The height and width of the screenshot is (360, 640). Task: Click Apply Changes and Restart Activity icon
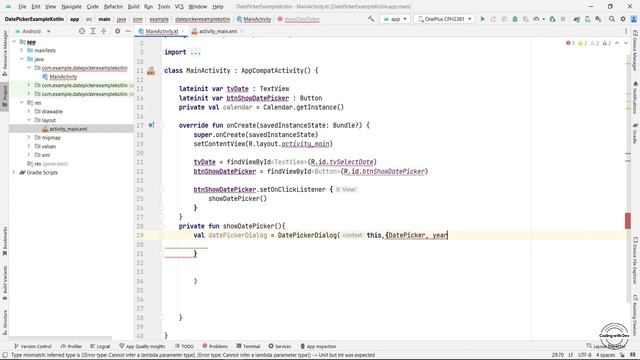(x=493, y=19)
